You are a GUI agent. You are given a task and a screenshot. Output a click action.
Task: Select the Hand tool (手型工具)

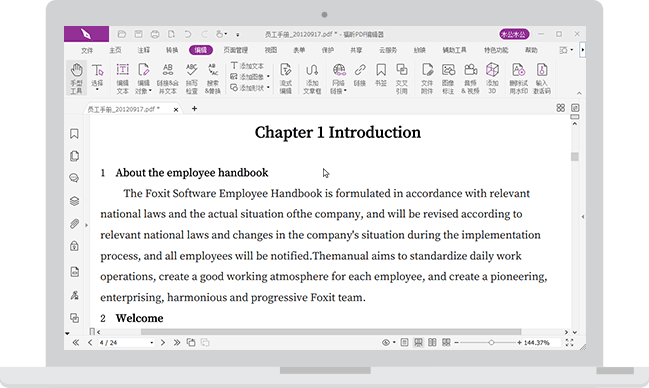[76, 78]
